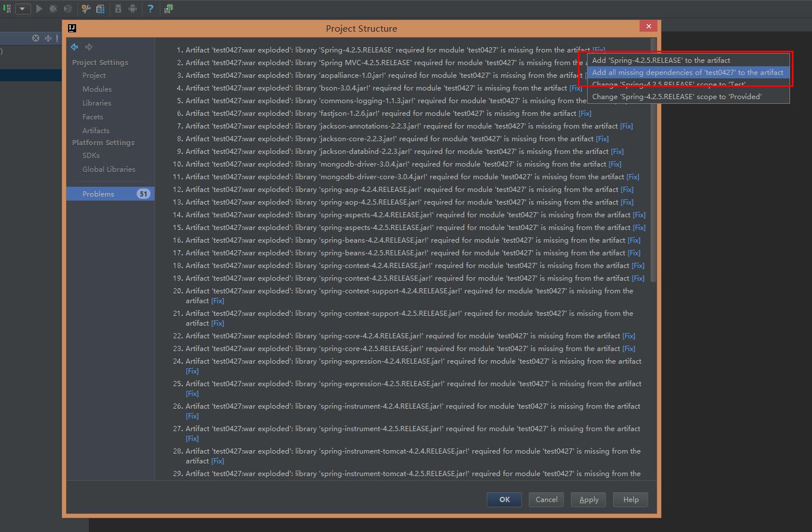Click Fix link for 'spring-aspects-4.2.5.RELEASE.jar'
812x532 pixels.
pyautogui.click(x=639, y=228)
